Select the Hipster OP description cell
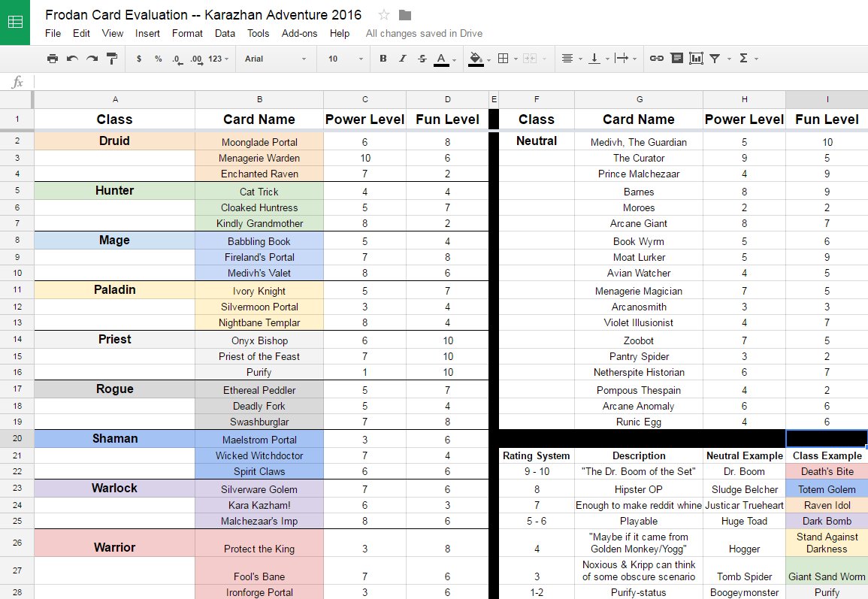868x599 pixels. [639, 489]
